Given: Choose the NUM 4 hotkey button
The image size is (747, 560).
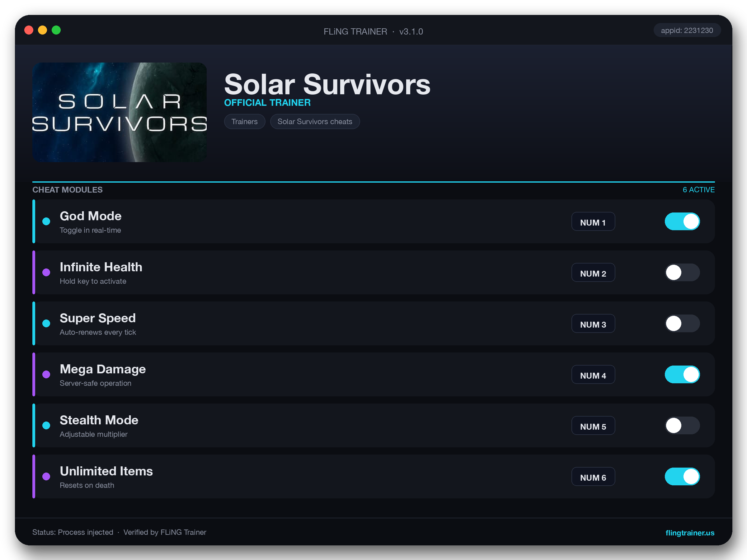Looking at the screenshot, I should click(x=593, y=374).
